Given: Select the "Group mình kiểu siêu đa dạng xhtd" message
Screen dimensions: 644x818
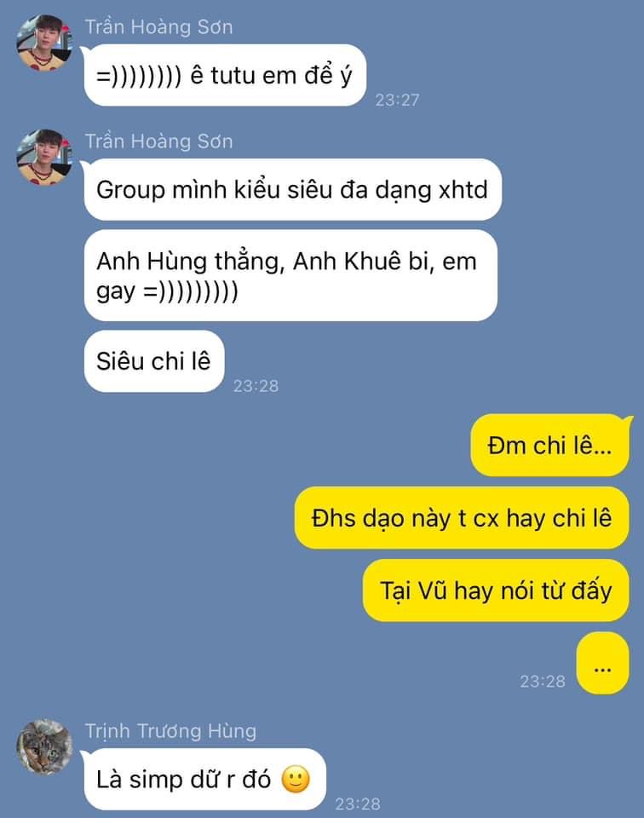Looking at the screenshot, I should pos(292,189).
